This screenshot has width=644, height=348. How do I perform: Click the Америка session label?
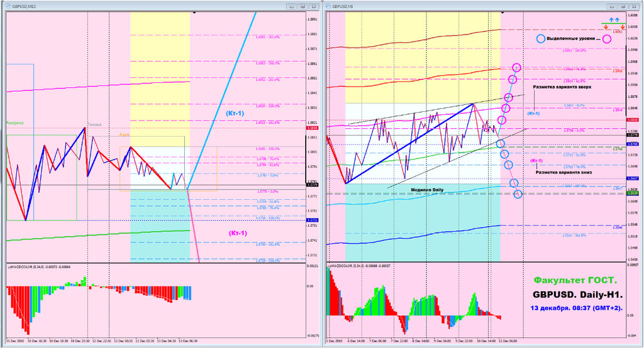click(x=15, y=122)
